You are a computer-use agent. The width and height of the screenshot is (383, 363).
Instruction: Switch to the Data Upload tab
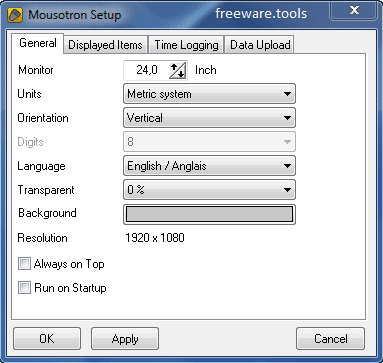(x=260, y=45)
